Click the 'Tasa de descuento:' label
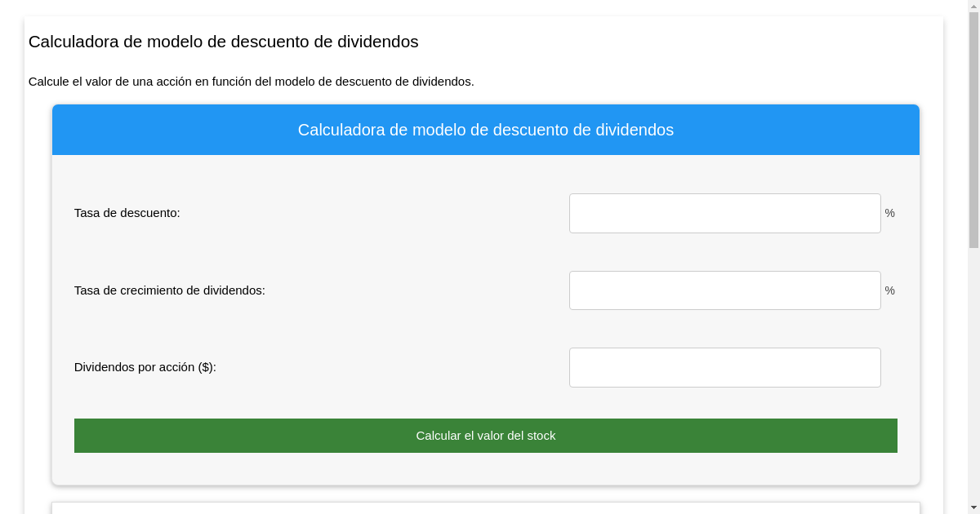The height and width of the screenshot is (514, 980). (127, 213)
